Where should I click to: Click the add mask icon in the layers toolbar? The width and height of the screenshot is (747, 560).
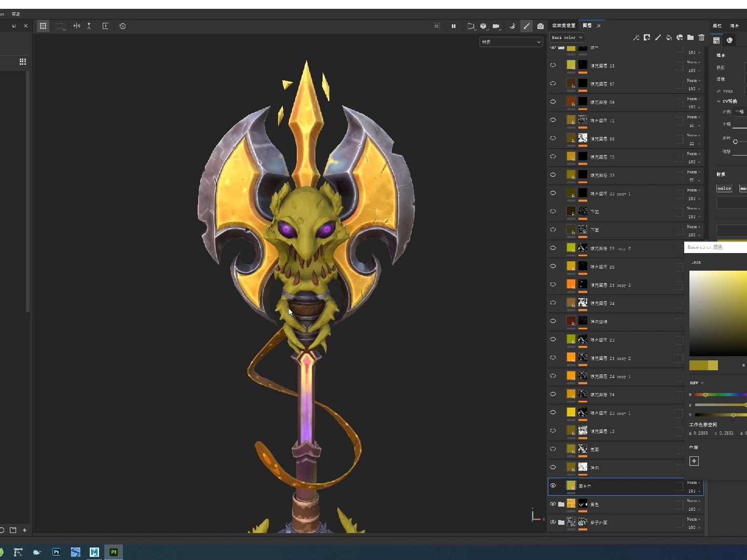(x=647, y=37)
